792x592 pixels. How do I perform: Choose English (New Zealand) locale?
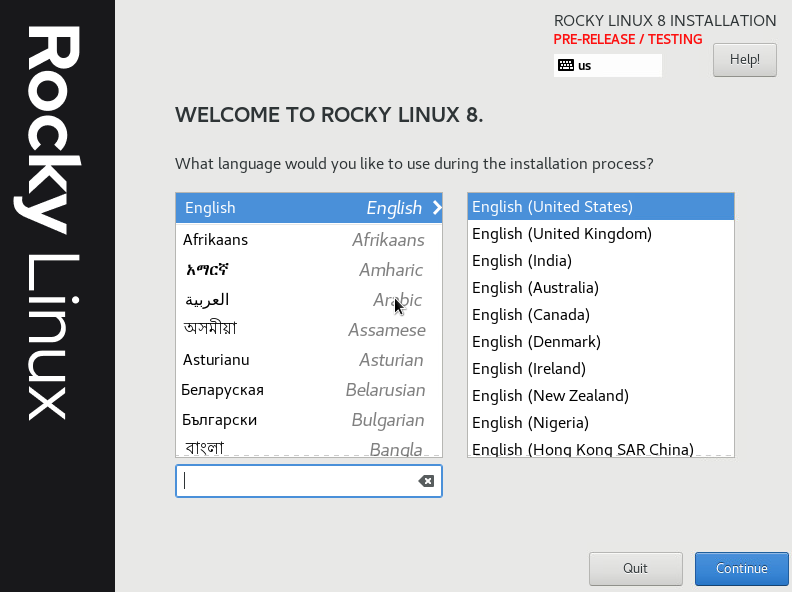tap(601, 396)
